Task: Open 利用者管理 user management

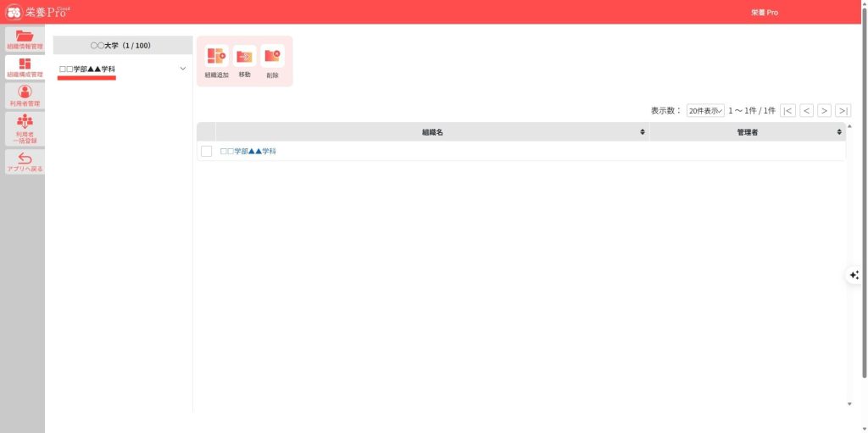Action: point(25,95)
